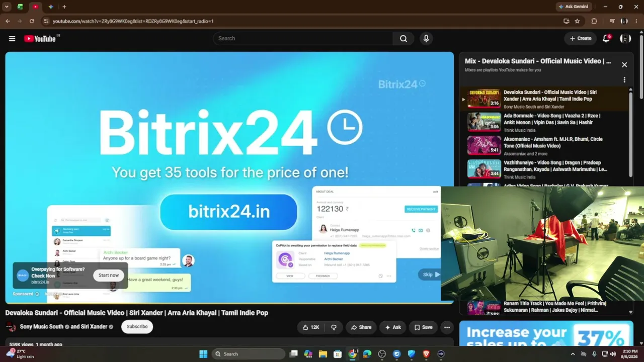The image size is (644, 362).
Task: Open a new browser tab
Action: [x=64, y=7]
